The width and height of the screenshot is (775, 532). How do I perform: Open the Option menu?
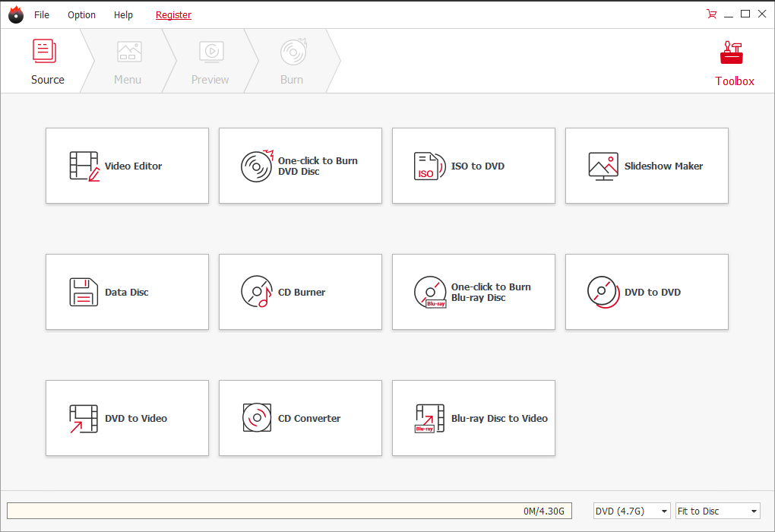pos(81,14)
